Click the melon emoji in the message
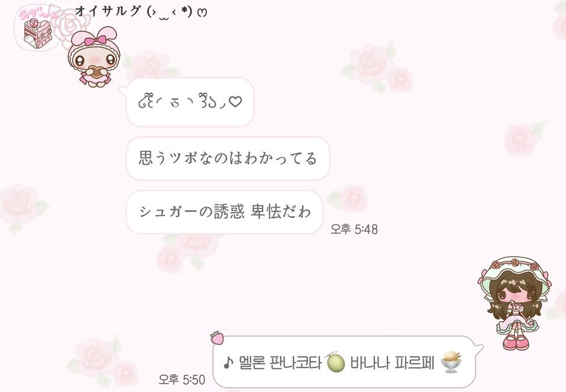 coord(335,362)
